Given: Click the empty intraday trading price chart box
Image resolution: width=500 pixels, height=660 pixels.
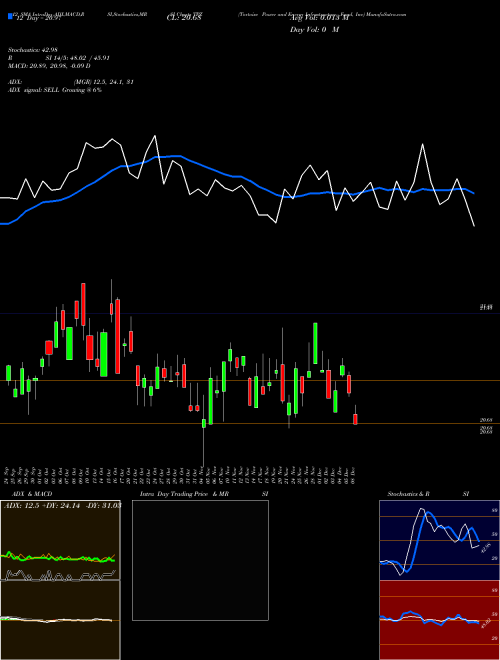Looking at the screenshot, I should pyautogui.click(x=200, y=560).
